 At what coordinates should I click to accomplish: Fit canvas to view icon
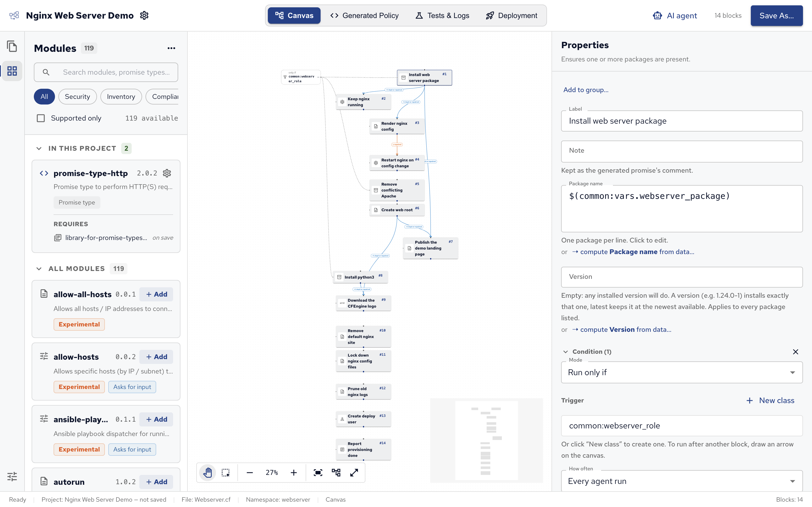coord(318,472)
